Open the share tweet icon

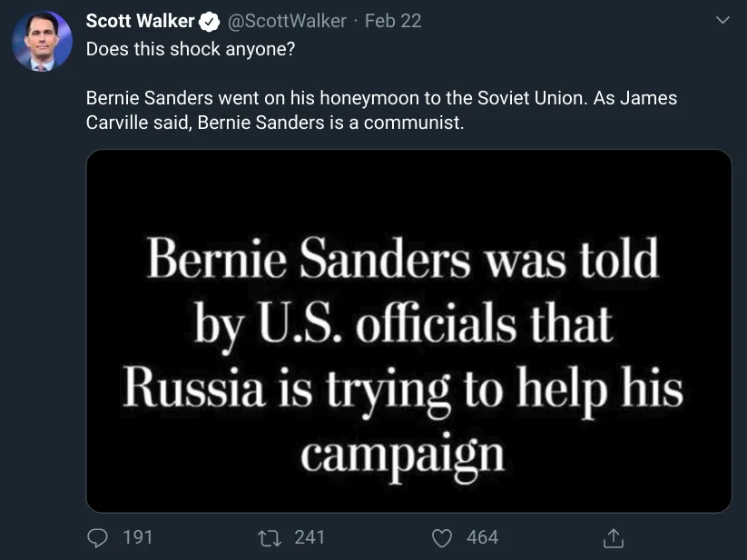(614, 538)
